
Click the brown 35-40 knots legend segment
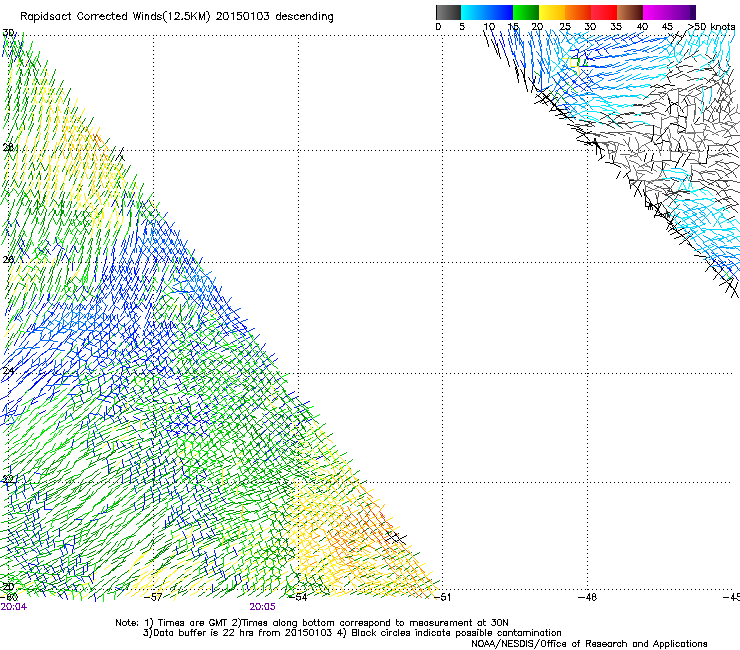630,12
